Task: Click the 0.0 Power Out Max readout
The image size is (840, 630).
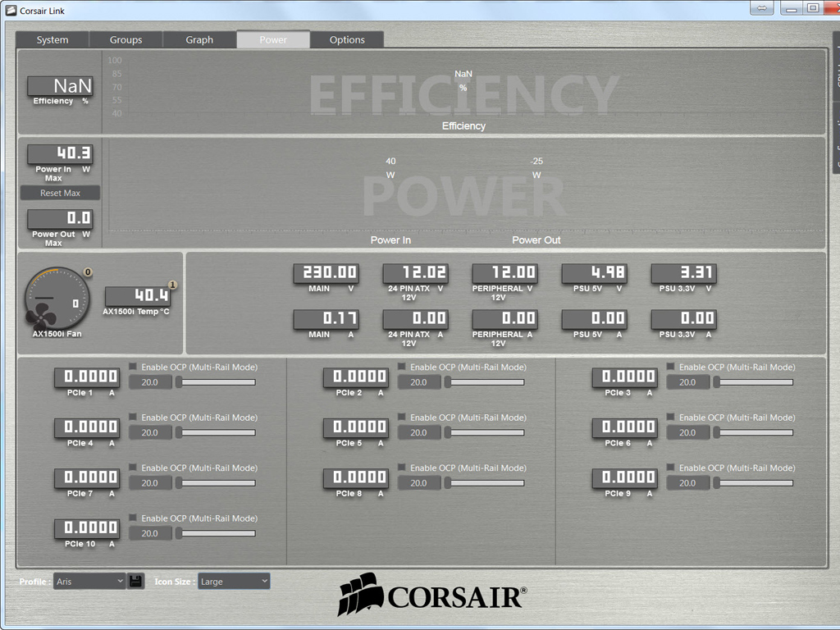Action: (61, 218)
